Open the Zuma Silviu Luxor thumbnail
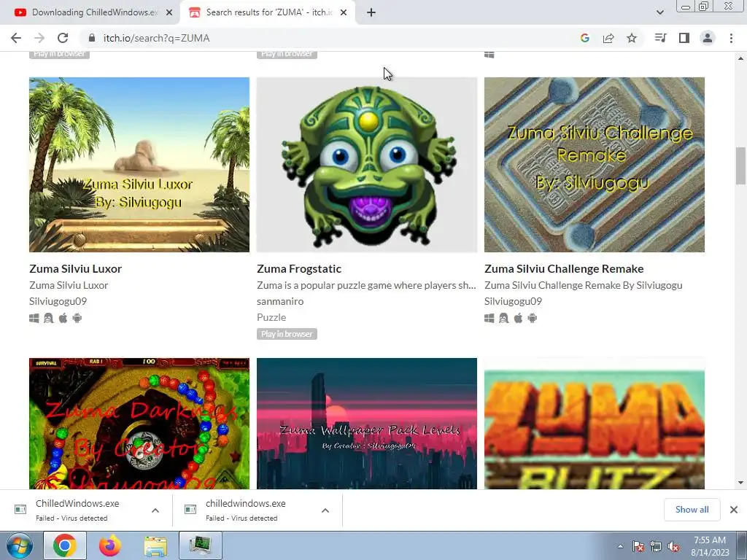Screen dimensions: 747x560 click(x=139, y=165)
